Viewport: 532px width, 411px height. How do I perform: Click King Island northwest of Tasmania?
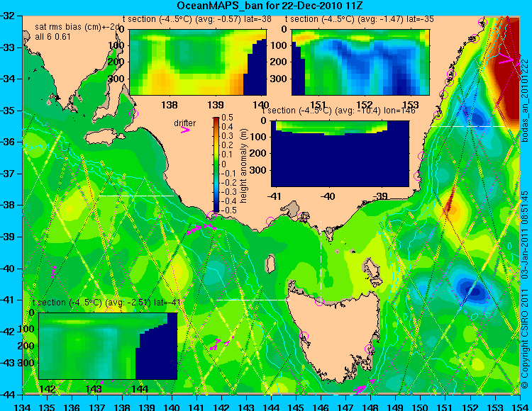coord(270,264)
